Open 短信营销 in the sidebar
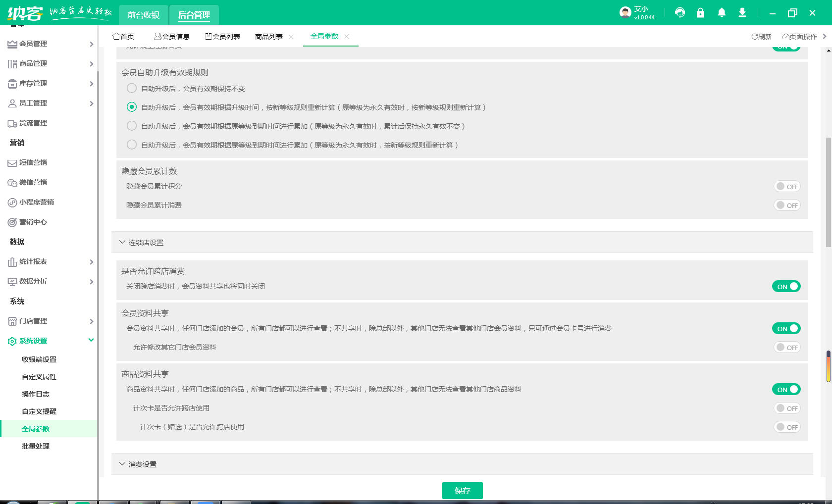The height and width of the screenshot is (504, 832). pos(33,162)
